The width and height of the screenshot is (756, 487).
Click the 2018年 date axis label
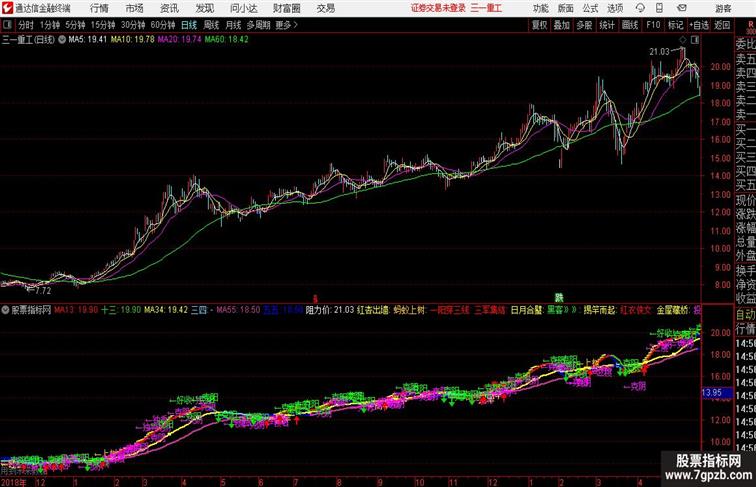[14, 482]
